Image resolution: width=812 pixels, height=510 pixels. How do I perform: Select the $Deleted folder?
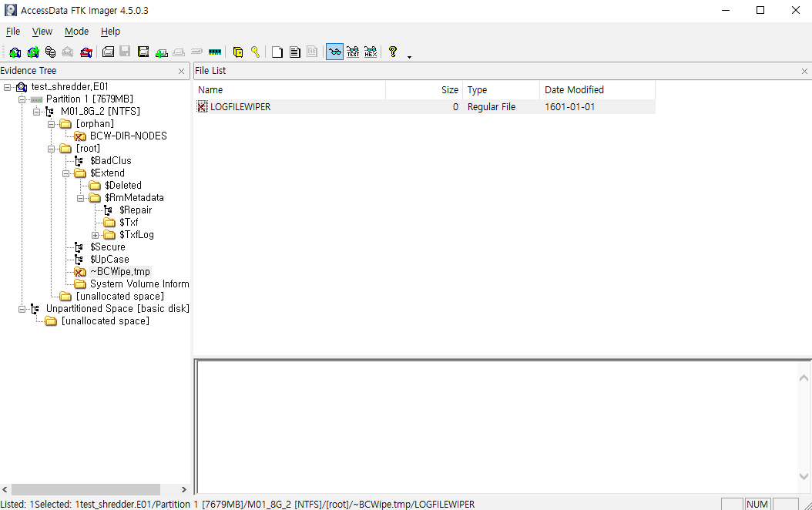(x=123, y=186)
